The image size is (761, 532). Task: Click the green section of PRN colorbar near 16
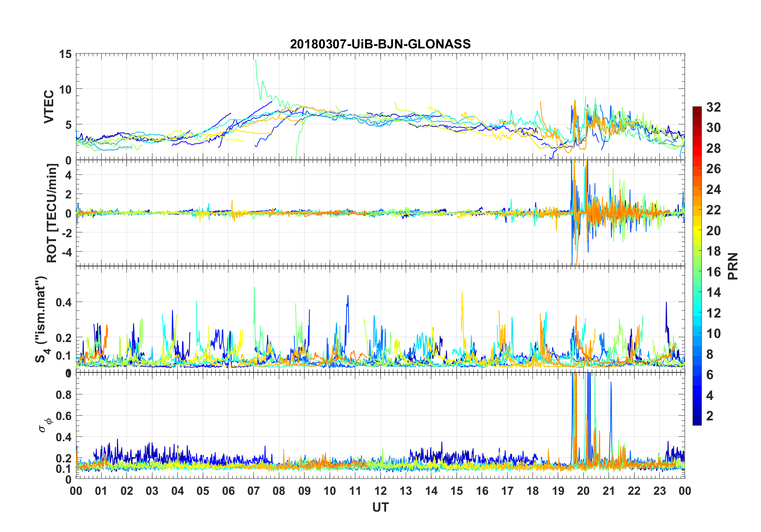click(697, 272)
